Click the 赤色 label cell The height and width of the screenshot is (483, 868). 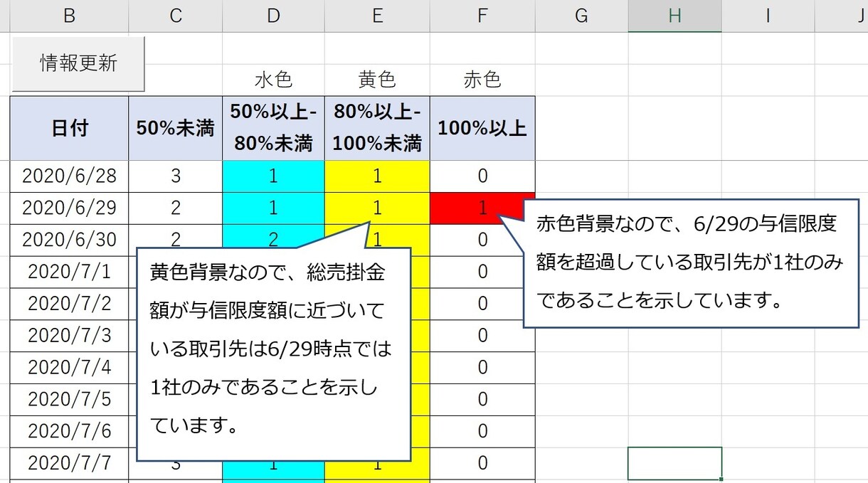click(x=482, y=80)
